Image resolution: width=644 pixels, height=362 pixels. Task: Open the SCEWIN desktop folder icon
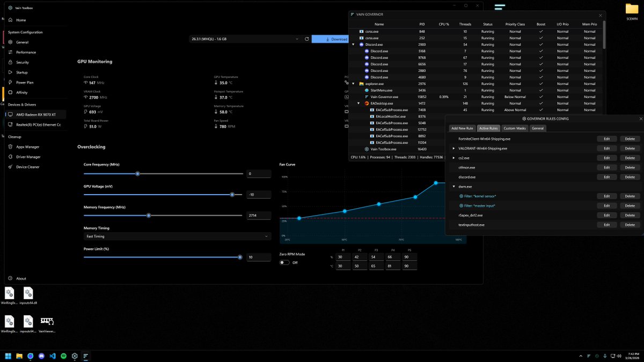coord(632,9)
